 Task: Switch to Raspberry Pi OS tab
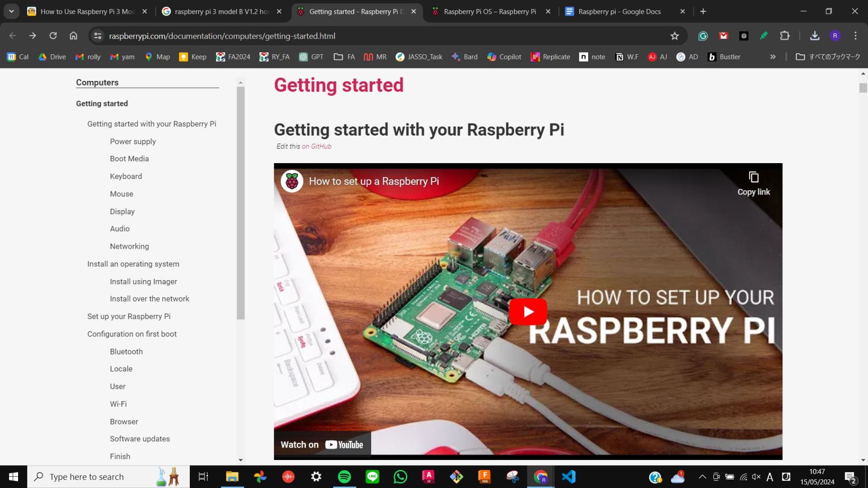click(x=490, y=11)
